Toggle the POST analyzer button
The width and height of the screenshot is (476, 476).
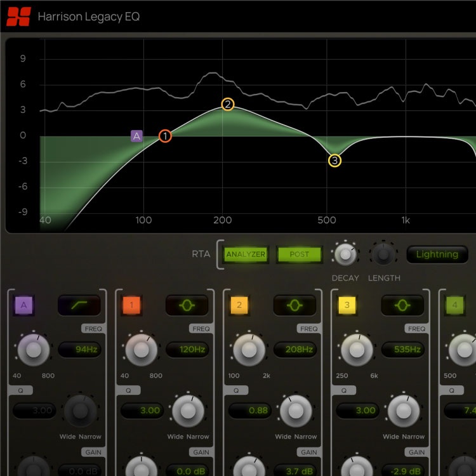299,254
